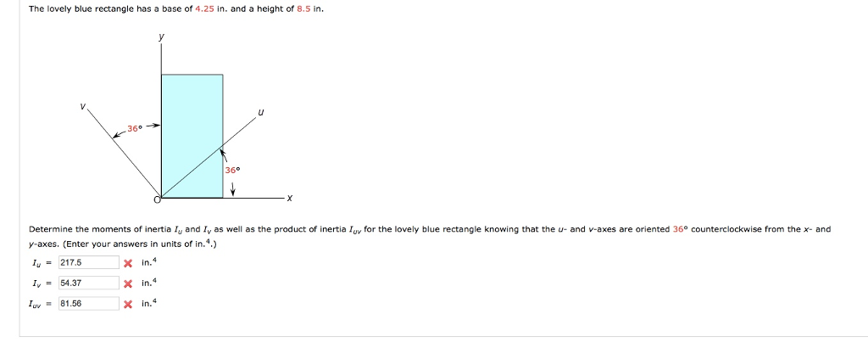Viewport: 868px width, 348px height.
Task: Click the Iu input field containing 217.5
Action: click(x=88, y=263)
